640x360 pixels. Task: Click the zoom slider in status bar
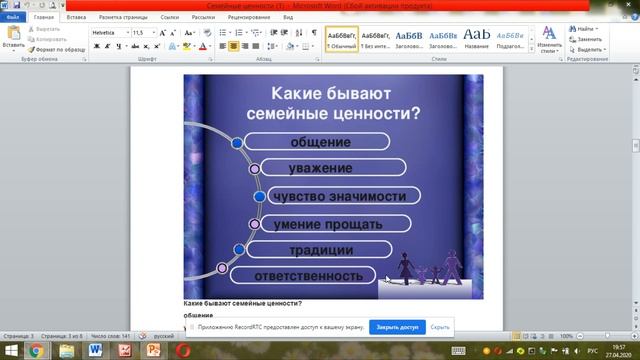point(607,336)
